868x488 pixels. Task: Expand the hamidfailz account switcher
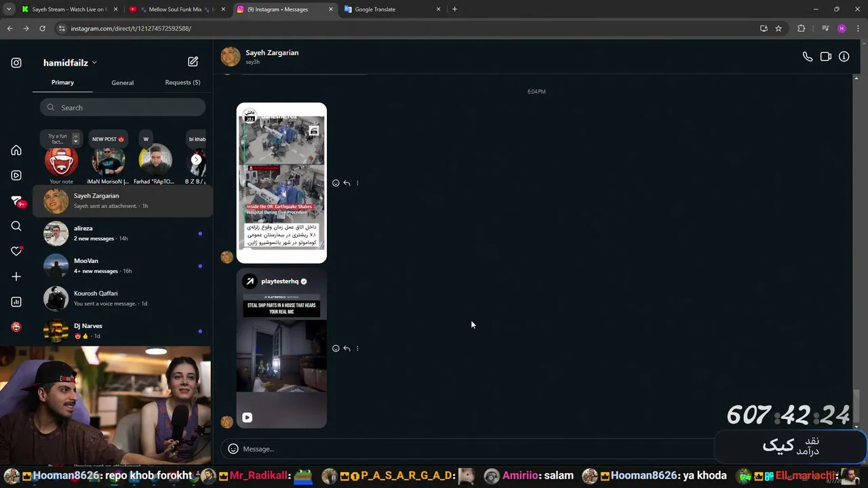[x=70, y=63]
